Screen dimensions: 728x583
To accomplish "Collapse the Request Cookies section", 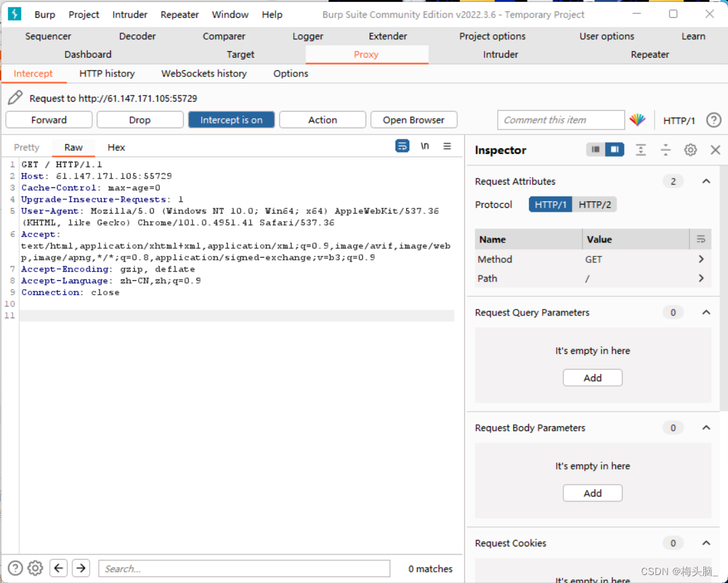I will 706,542.
